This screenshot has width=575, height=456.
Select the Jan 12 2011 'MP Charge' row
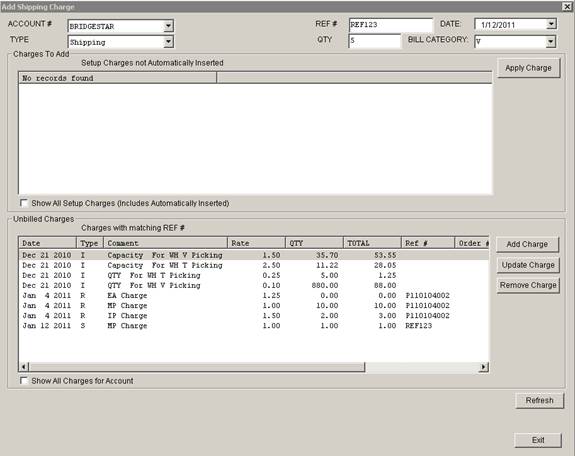pyautogui.click(x=254, y=326)
